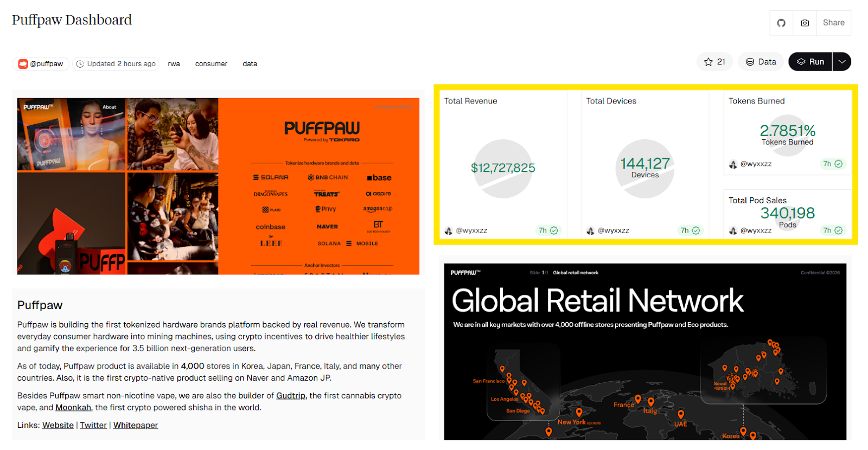Screen dimensions: 868x450
Task: Click the Puffpaw section heading
Action: click(40, 305)
